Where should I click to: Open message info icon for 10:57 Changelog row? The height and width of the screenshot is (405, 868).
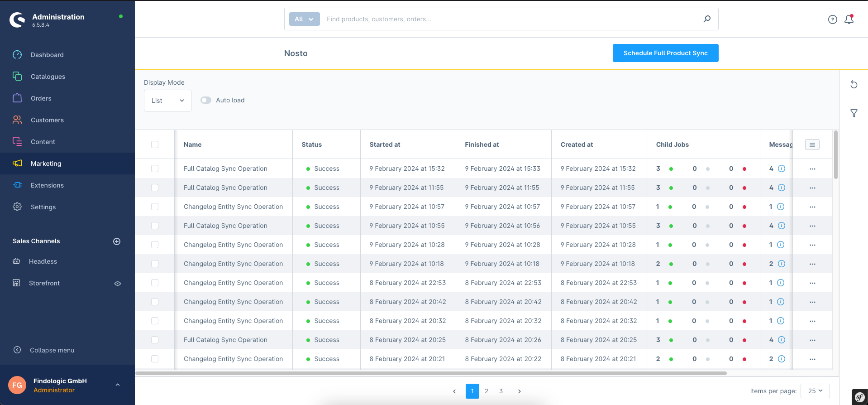point(781,207)
